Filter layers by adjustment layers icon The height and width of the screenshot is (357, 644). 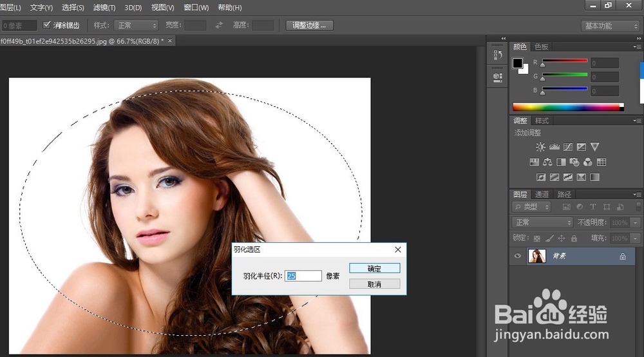[580, 207]
